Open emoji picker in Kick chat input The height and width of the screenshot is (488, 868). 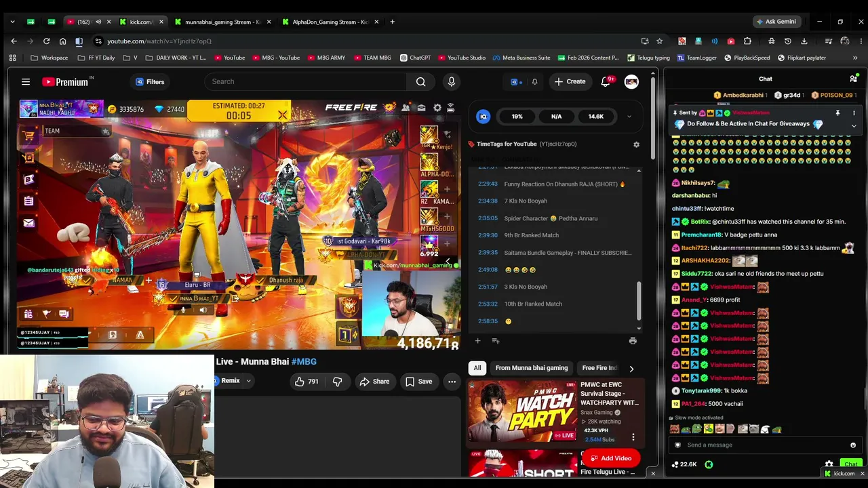(853, 445)
